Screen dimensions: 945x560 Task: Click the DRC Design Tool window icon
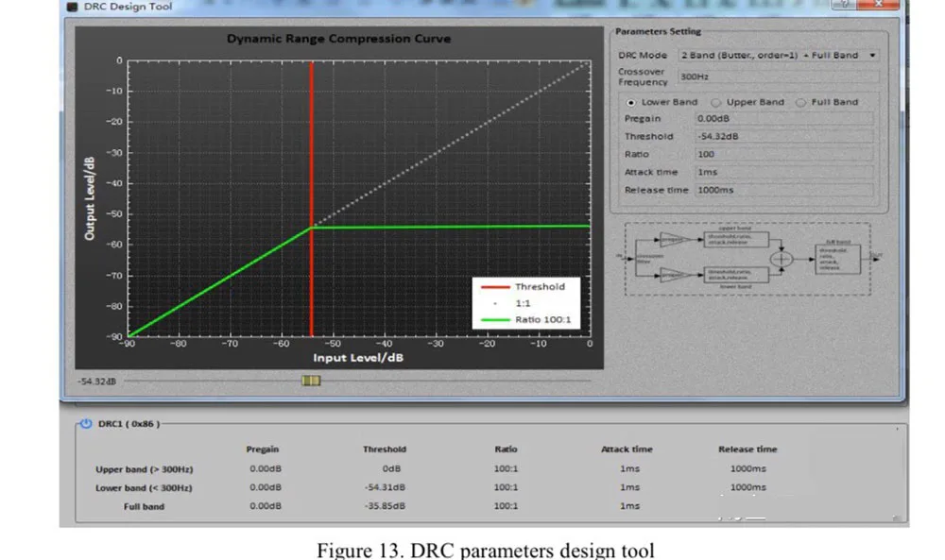point(73,7)
